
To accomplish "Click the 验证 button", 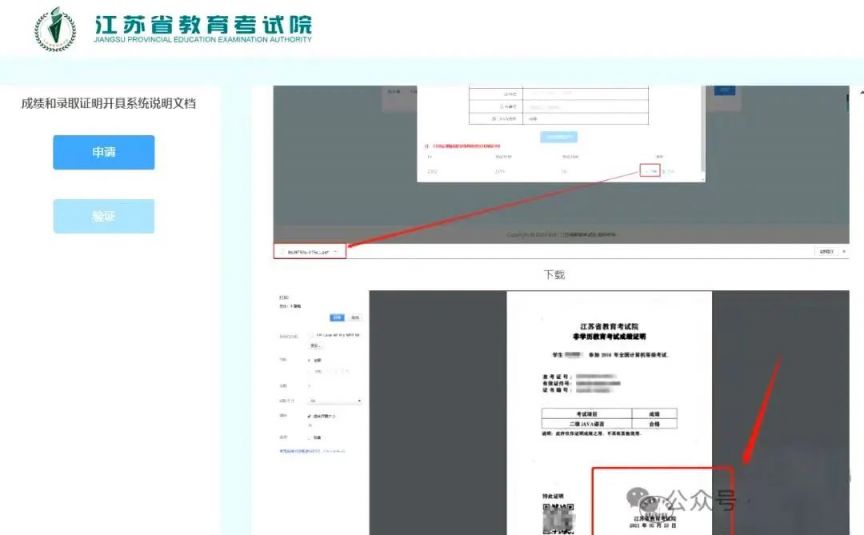I will [x=104, y=216].
